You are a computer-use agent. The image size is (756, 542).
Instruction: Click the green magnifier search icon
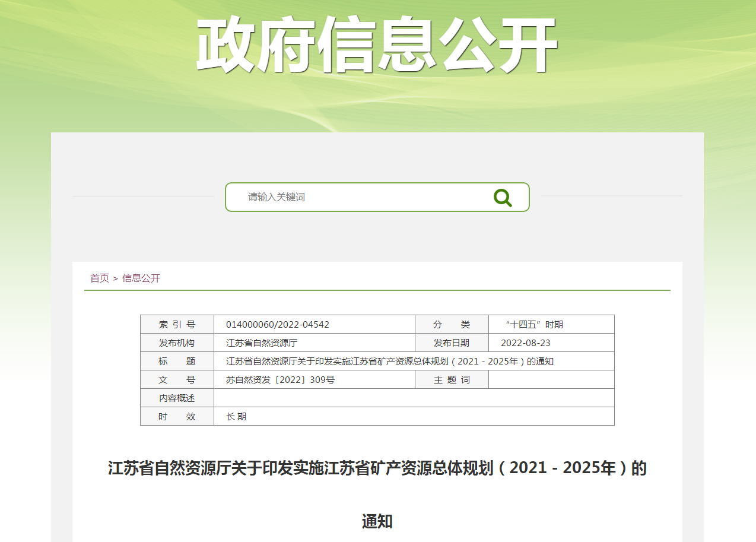tap(503, 197)
